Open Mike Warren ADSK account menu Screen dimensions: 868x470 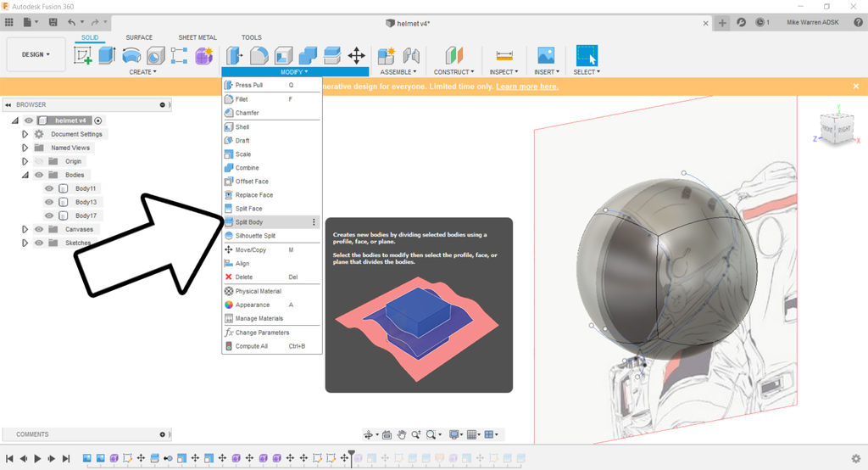click(x=813, y=22)
